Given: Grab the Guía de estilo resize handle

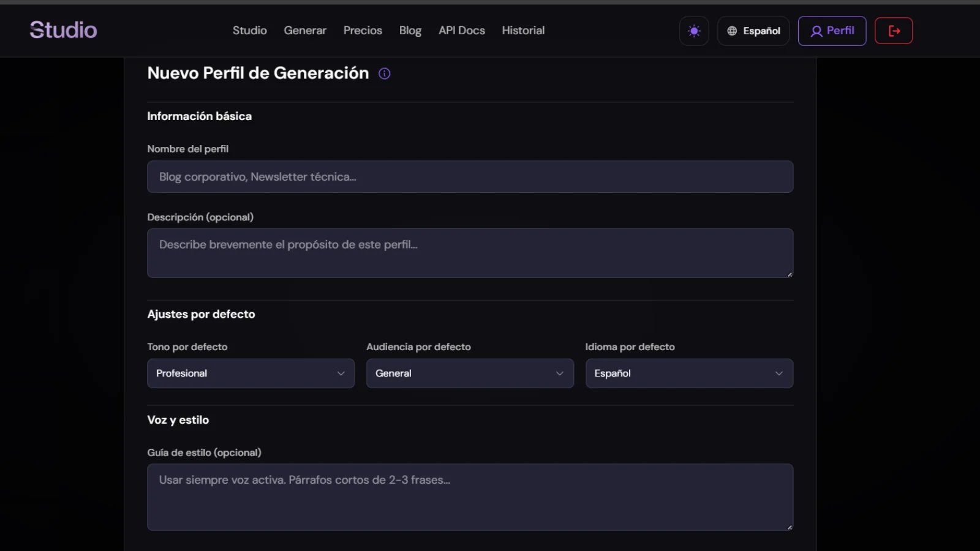Looking at the screenshot, I should click(790, 527).
